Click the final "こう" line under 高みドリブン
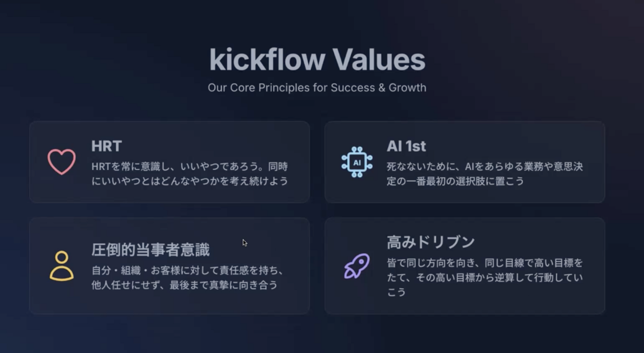 tap(396, 292)
